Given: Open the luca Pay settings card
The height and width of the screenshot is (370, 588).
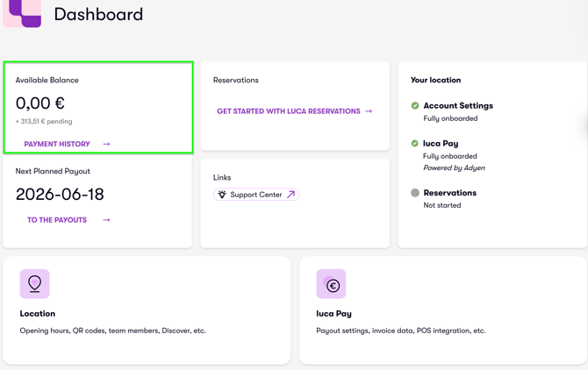Looking at the screenshot, I should pos(443,310).
